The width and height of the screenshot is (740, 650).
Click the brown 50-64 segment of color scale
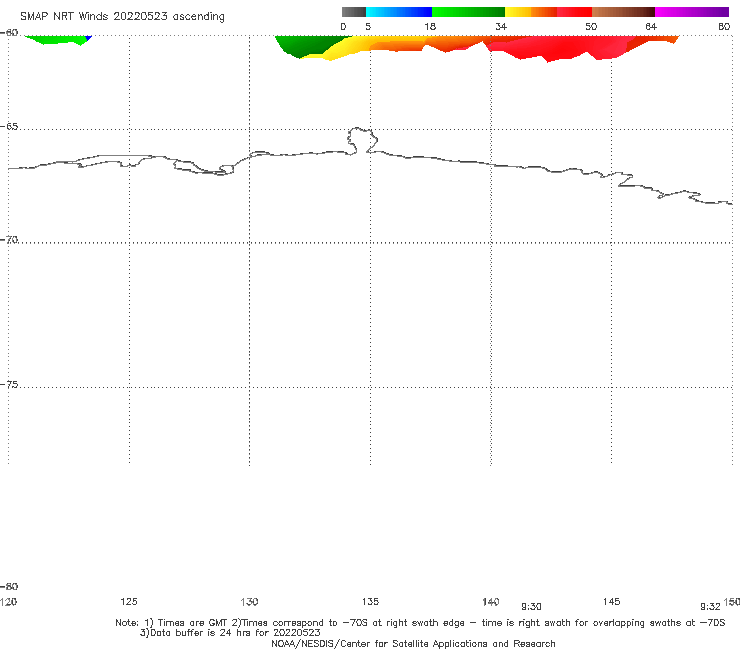coord(623,12)
